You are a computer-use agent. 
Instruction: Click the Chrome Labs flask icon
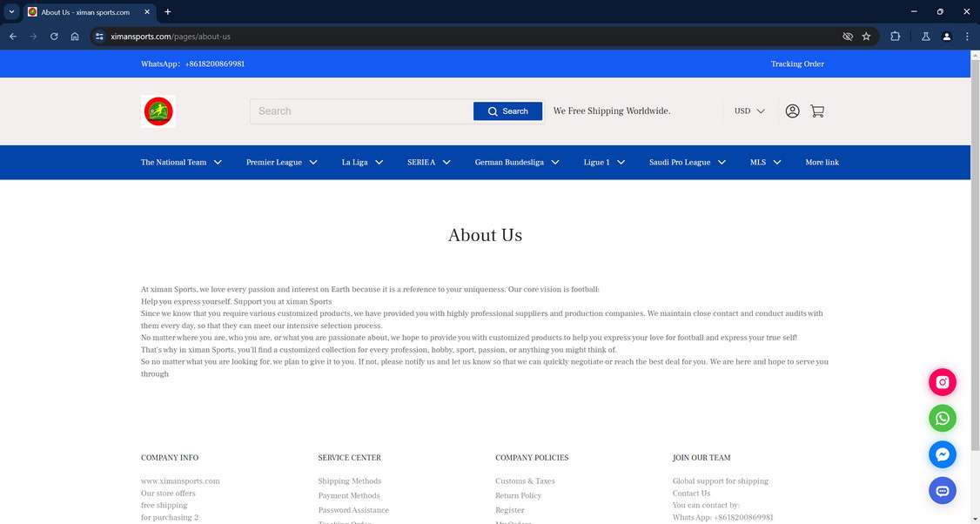pos(926,37)
